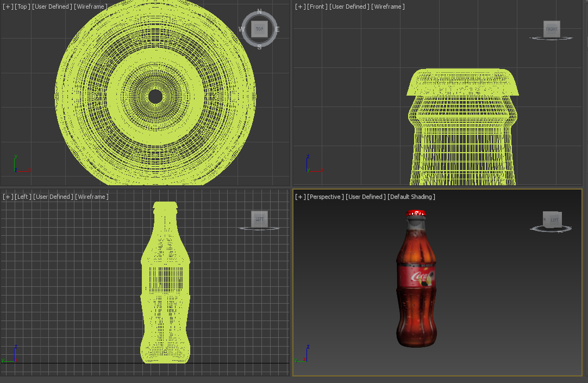The height and width of the screenshot is (383, 588).
Task: Click the LEFT ViewCube face in Left viewport
Action: (x=260, y=219)
